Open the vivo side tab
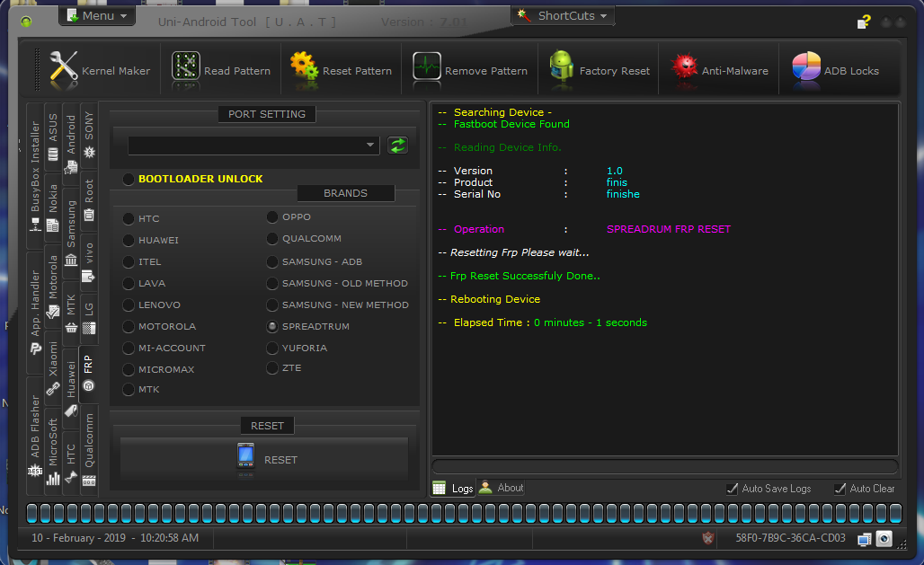The height and width of the screenshot is (565, 924). 89,262
